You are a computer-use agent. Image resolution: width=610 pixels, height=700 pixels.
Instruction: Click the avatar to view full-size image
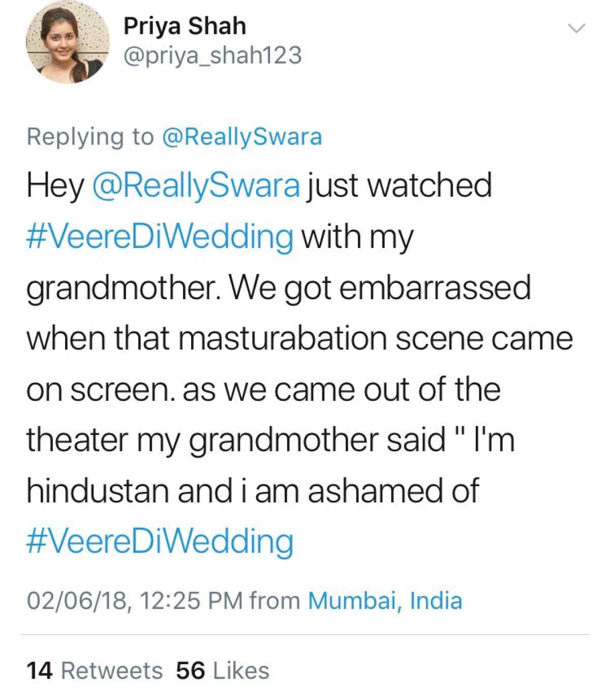(x=62, y=43)
